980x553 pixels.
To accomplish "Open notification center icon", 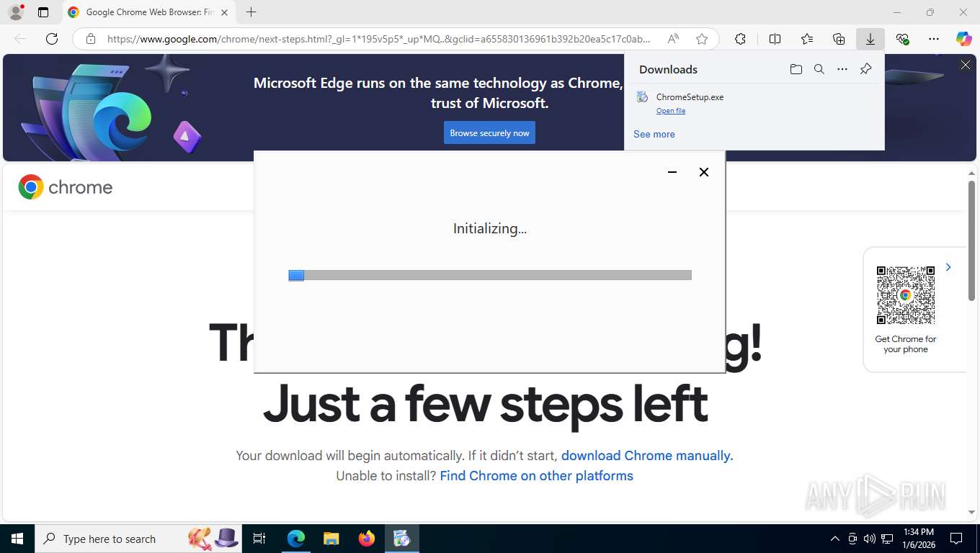I will 956,539.
